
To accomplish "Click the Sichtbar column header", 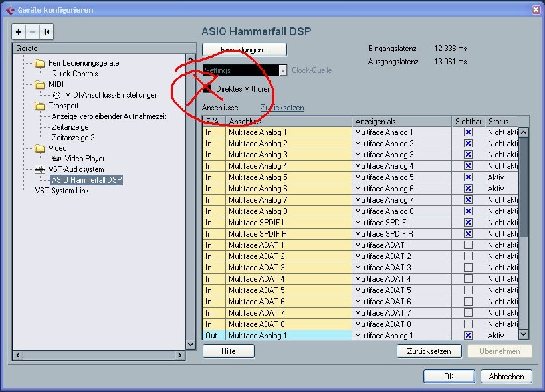I will point(468,122).
